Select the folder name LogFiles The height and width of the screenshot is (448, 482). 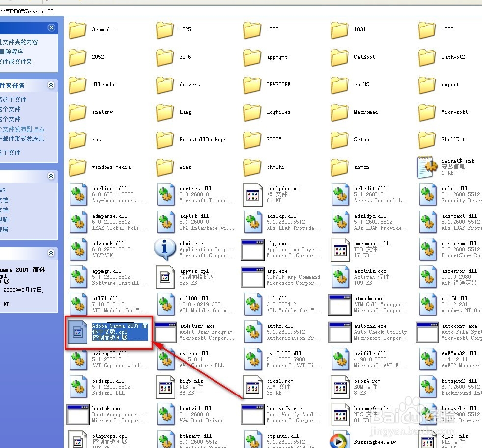[x=278, y=112]
